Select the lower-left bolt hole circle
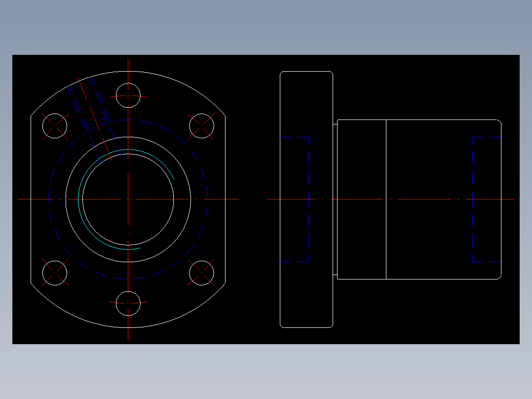This screenshot has width=532, height=399. click(x=55, y=273)
